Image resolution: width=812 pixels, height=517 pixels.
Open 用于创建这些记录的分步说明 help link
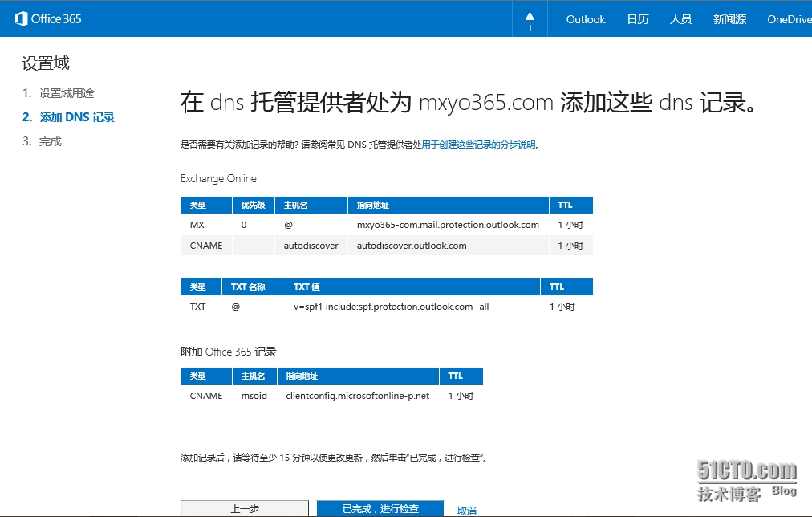[x=479, y=145]
